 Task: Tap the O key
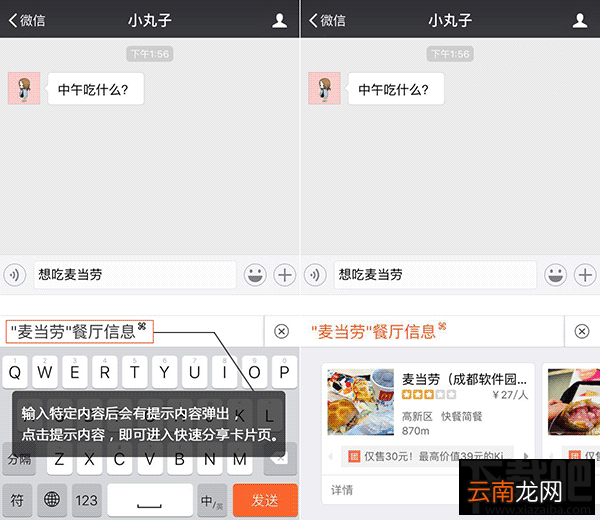(254, 372)
